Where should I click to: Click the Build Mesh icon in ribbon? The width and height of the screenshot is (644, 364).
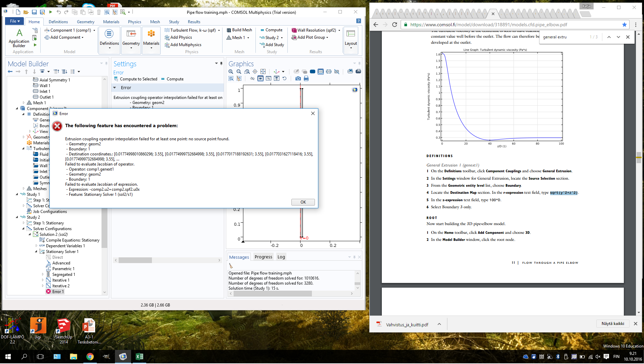(x=229, y=30)
